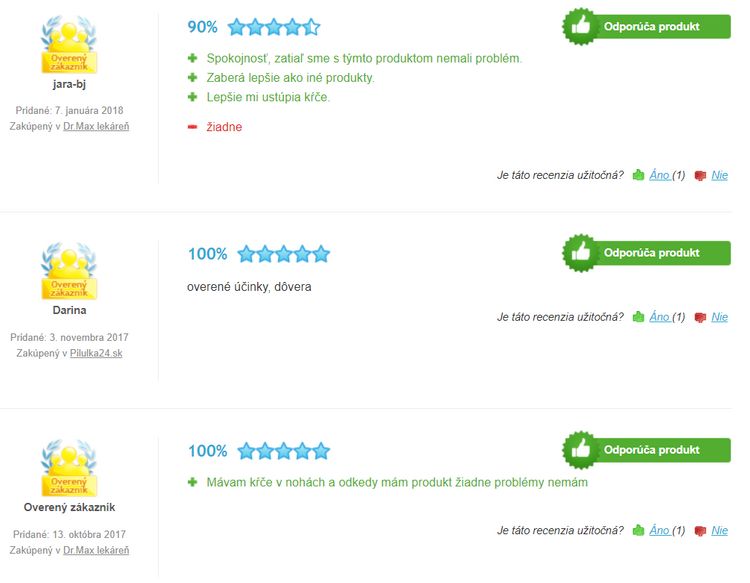Click red thumbs-down icon in jara-bj's review
The image size is (750, 583).
coord(700,176)
